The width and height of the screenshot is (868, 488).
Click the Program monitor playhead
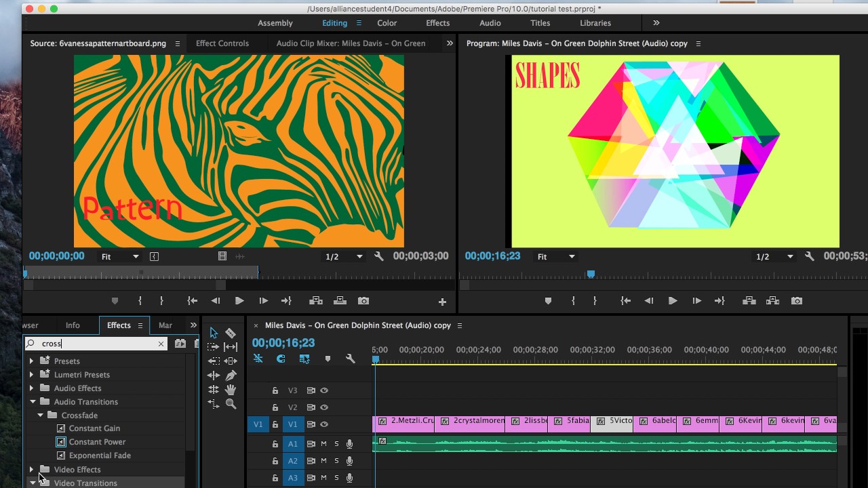tap(591, 274)
